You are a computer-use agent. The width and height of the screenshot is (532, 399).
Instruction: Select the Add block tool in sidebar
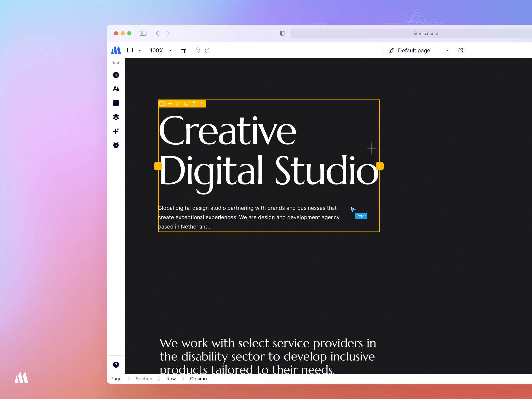pos(116,75)
